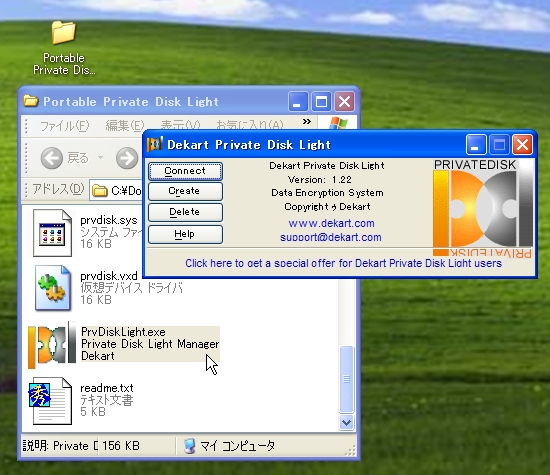Click the マイ コンピュータ status bar icon
Image resolution: width=550 pixels, height=475 pixels.
click(x=189, y=446)
